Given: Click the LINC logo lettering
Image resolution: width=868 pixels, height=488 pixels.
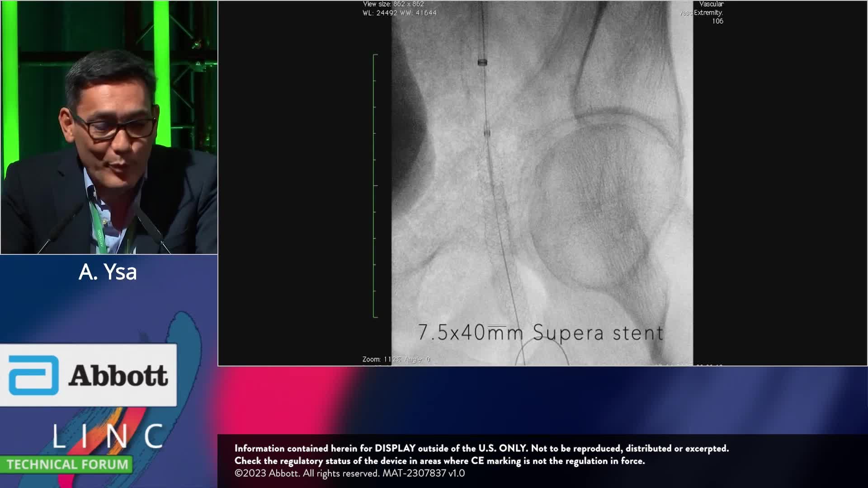Looking at the screenshot, I should click(108, 436).
